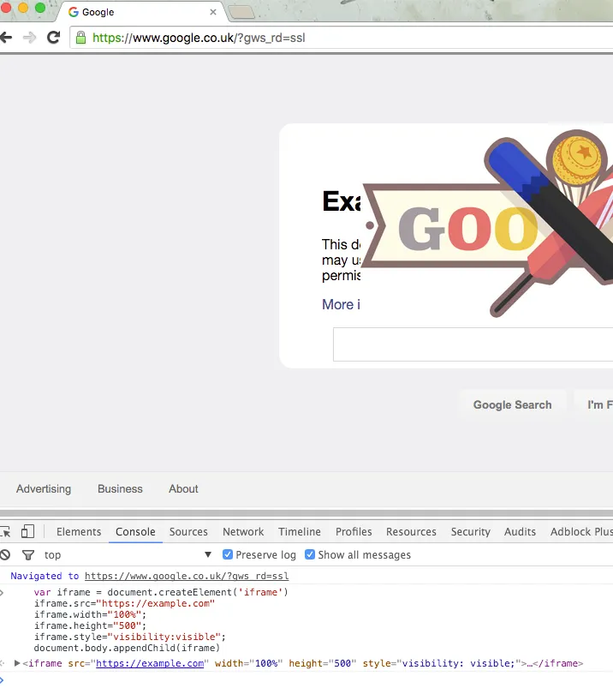Activate the inspect element picker icon

tap(5, 532)
